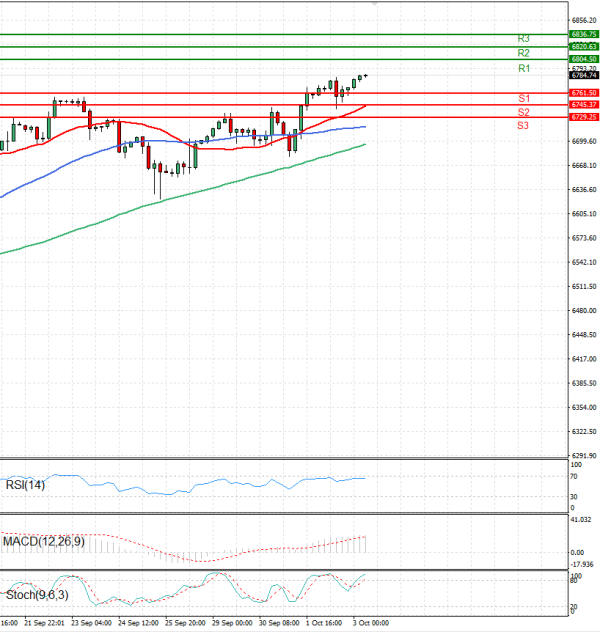Screen dimensions: 600x632
Task: Select the 6745.37 red price tag
Action: tap(583, 104)
